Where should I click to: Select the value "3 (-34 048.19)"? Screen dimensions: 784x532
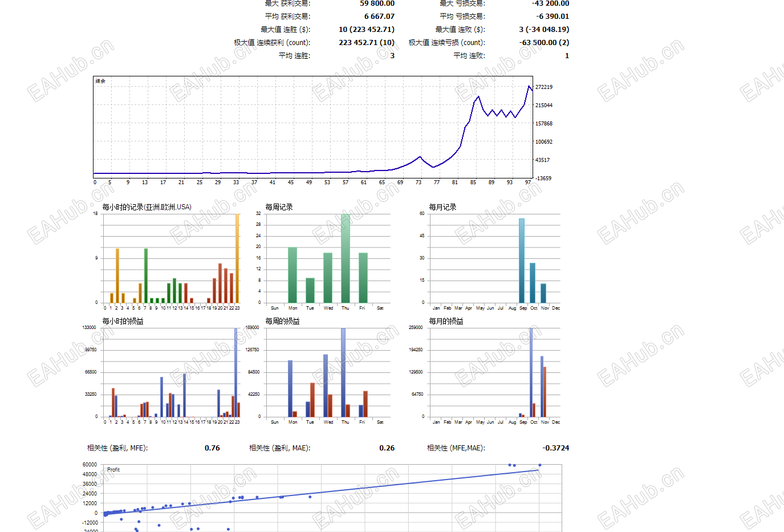544,30
